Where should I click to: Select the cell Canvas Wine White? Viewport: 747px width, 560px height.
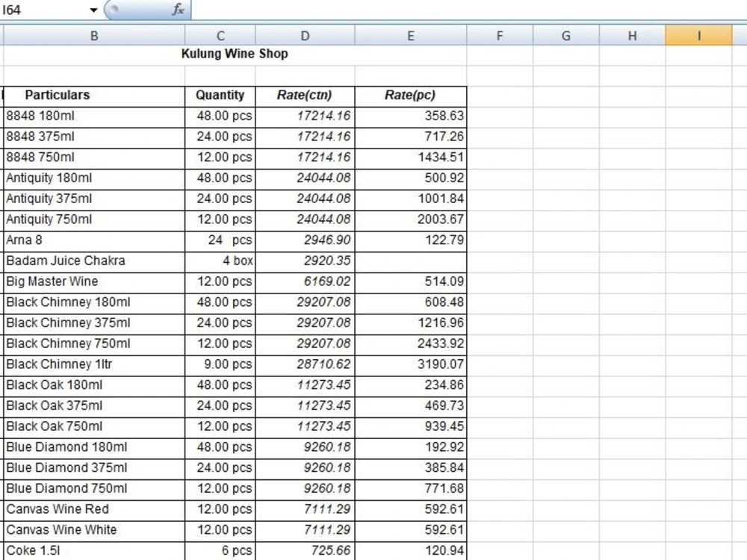point(94,530)
